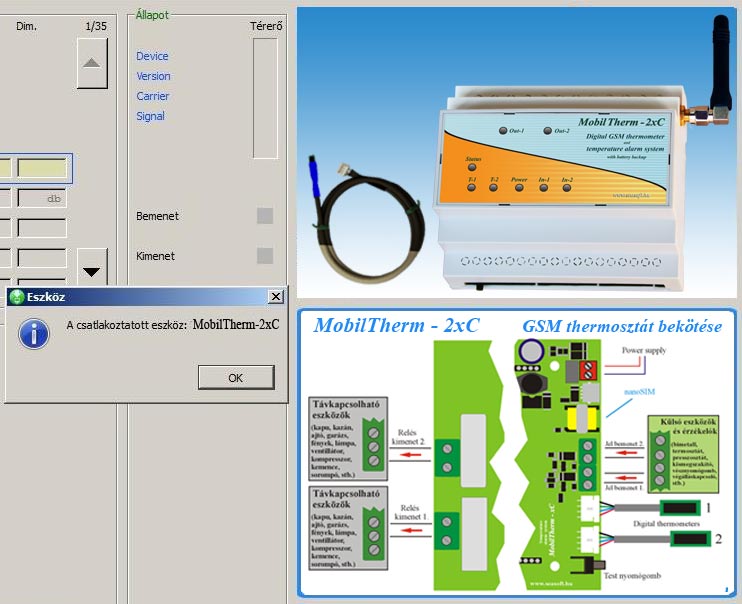Click the Térerő signal strength bar

click(x=265, y=98)
